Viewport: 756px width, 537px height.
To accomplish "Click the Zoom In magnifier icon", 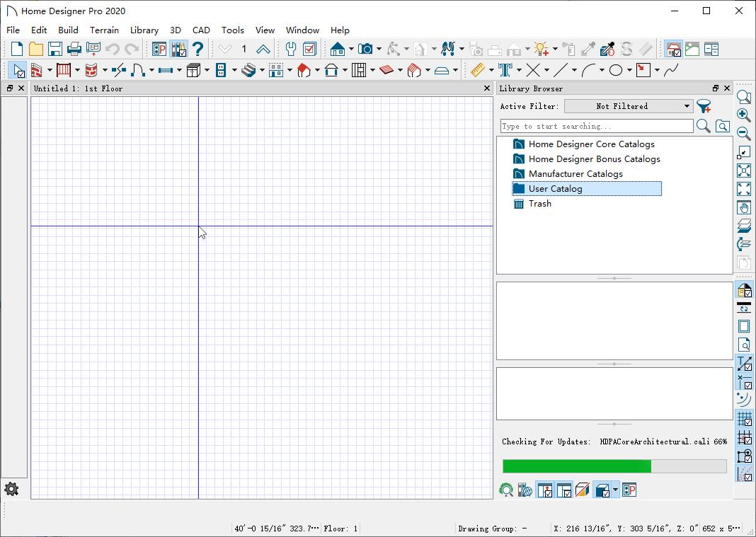I will pos(744,115).
